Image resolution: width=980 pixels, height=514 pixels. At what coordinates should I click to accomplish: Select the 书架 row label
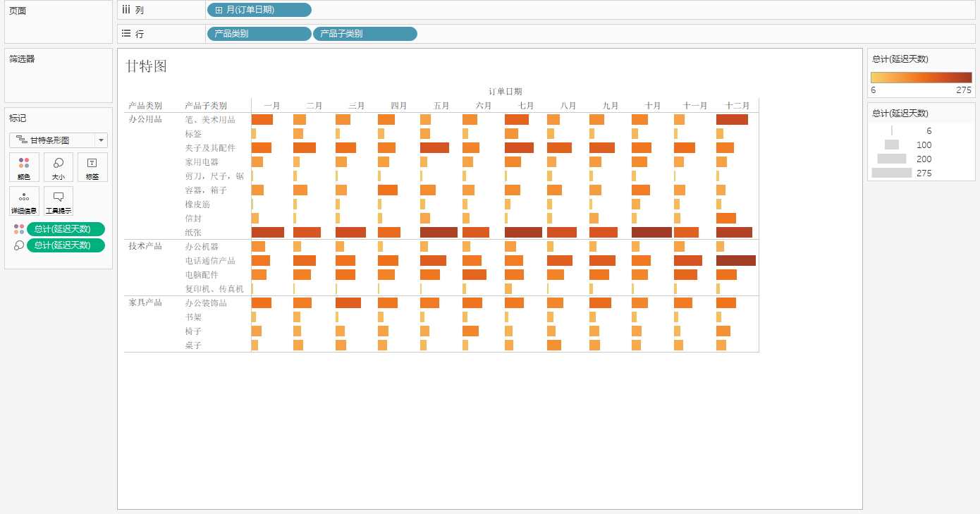193,317
